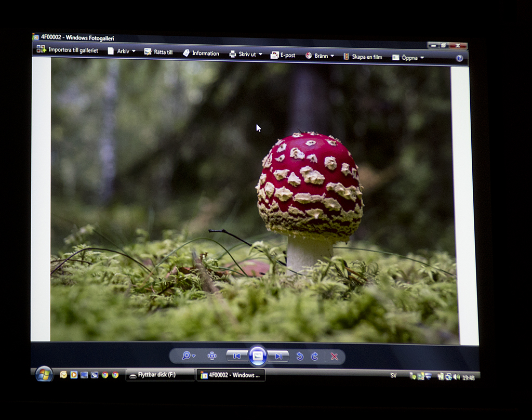Click the Skapa en film filmstrip icon
Image resolution: width=532 pixels, height=420 pixels.
tap(347, 56)
